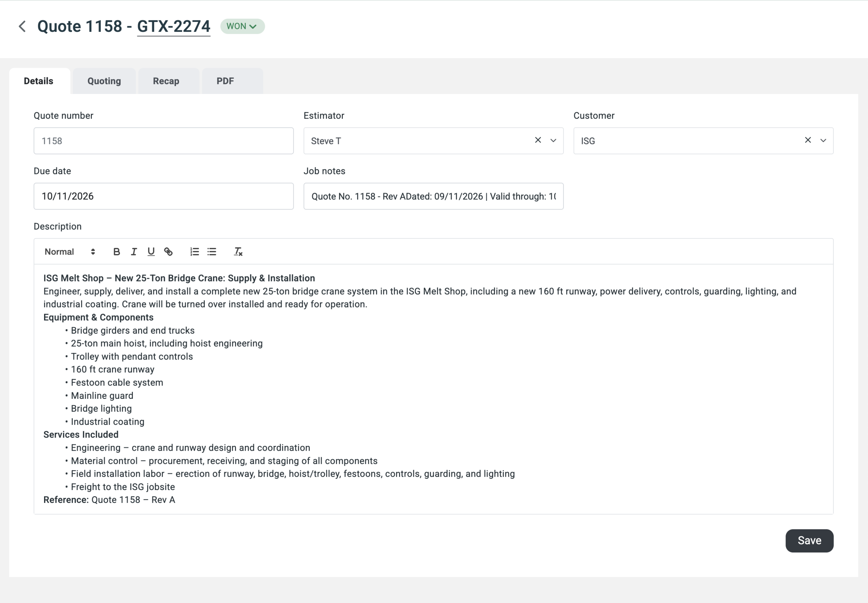Click the Due date field
Screen dimensions: 868x603
(163, 196)
